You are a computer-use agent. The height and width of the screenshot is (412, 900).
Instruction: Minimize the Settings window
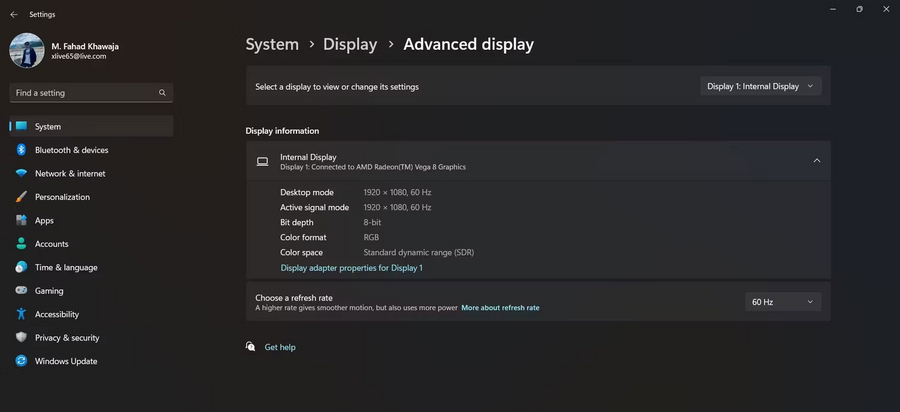(832, 9)
